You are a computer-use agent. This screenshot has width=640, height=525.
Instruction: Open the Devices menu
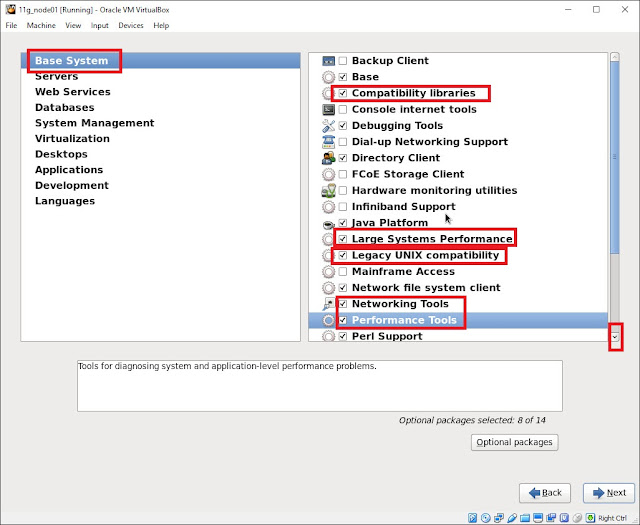131,25
